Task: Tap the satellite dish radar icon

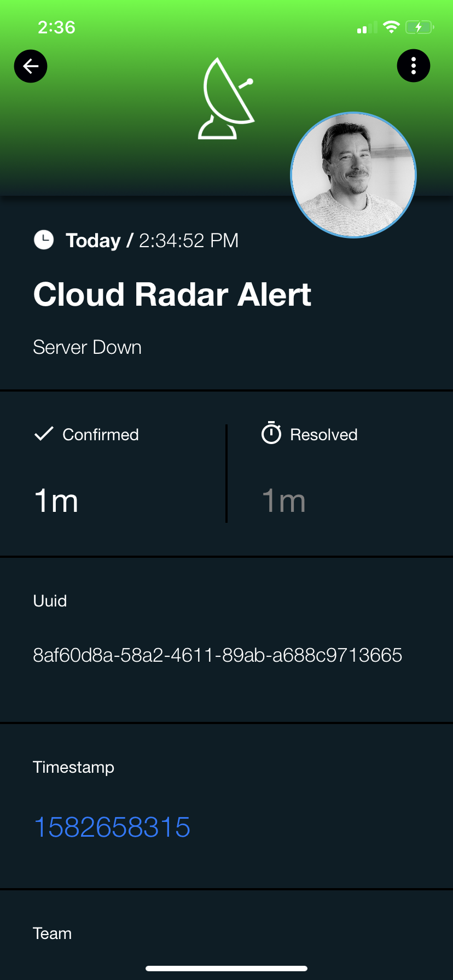Action: pos(226,98)
